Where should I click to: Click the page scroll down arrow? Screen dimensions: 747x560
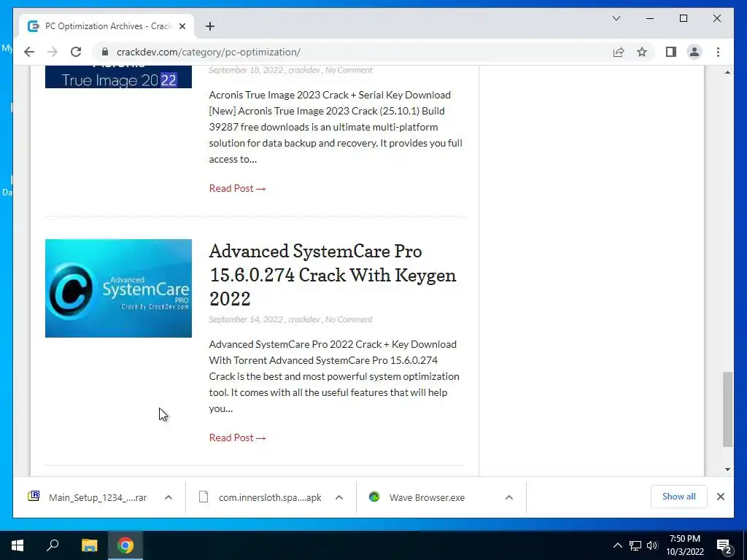click(727, 470)
